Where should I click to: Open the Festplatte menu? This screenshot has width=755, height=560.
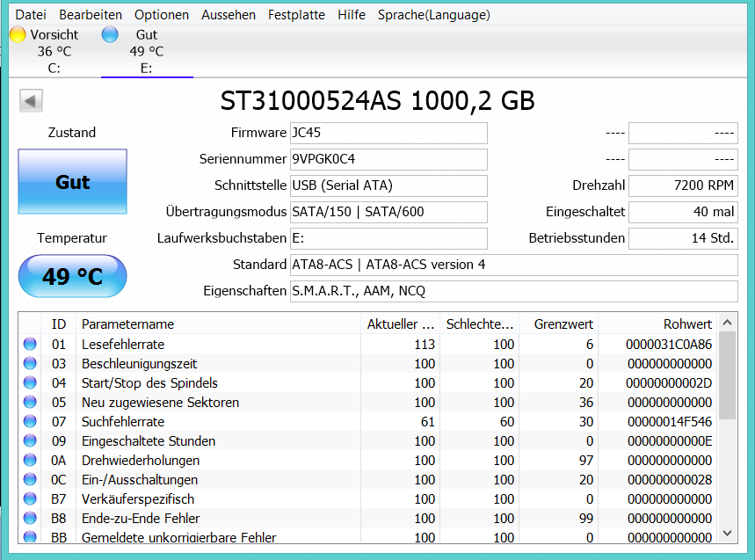[x=296, y=15]
